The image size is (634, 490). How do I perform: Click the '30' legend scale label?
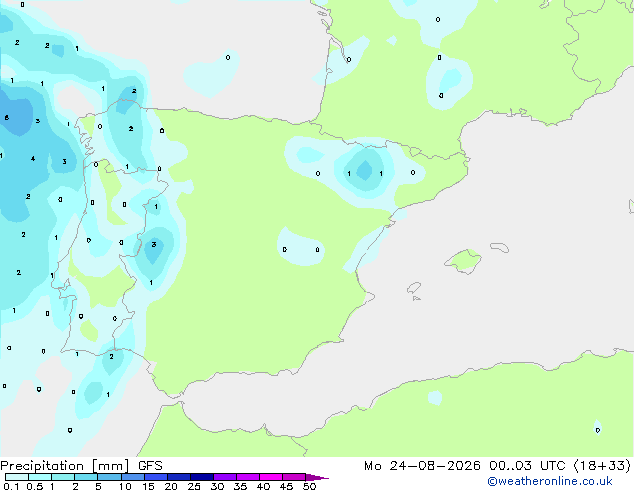point(217,486)
